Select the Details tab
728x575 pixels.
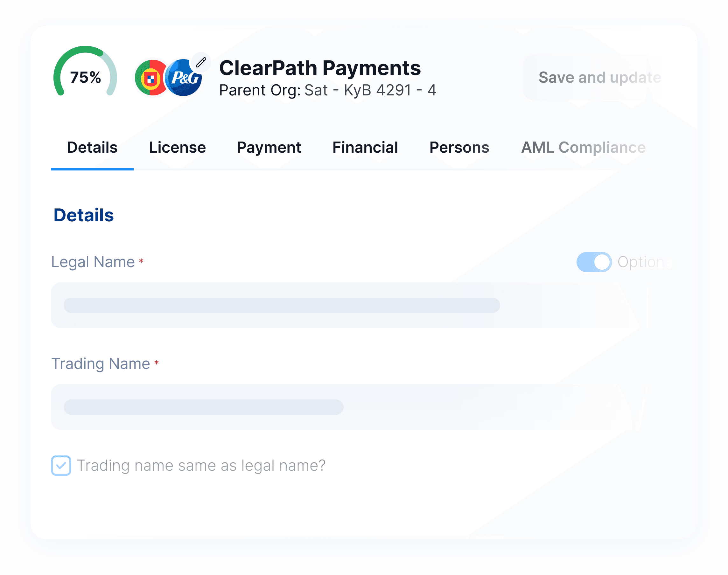[92, 148]
